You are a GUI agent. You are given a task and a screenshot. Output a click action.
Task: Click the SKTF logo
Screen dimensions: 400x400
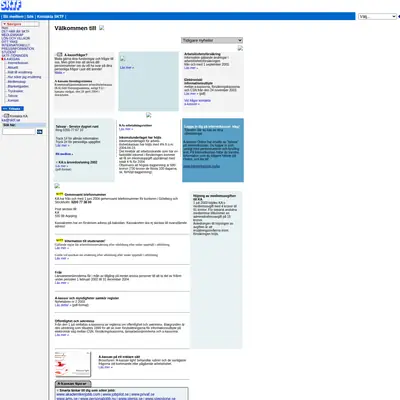click(11, 5)
